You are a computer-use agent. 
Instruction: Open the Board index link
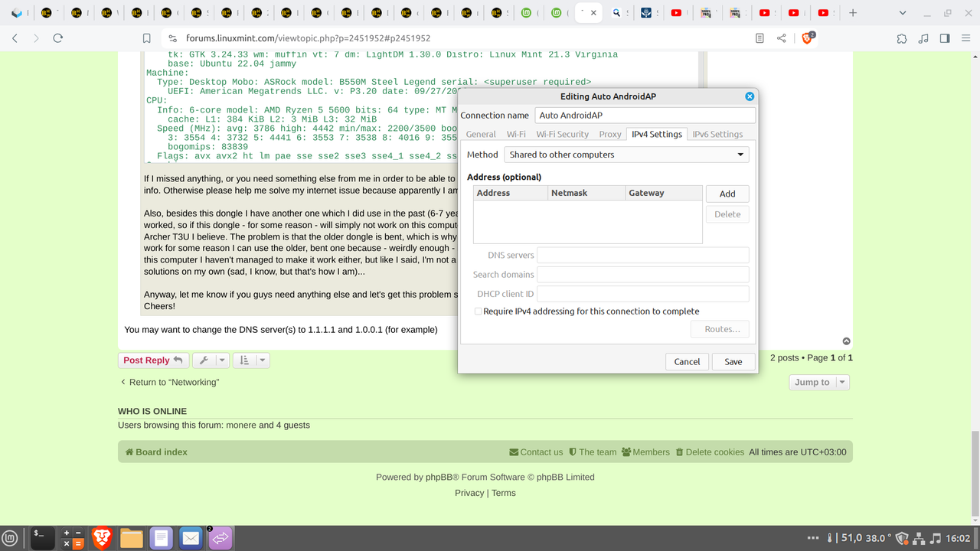156,452
